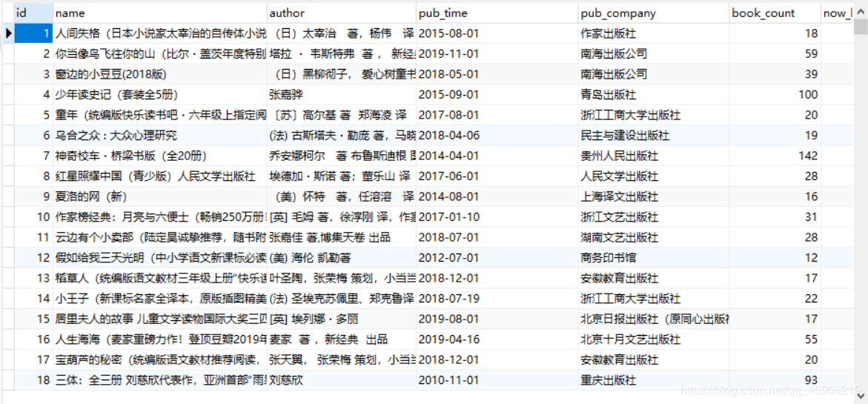Select author cell 张嘉骅
Image resolution: width=868 pixels, height=404 pixels.
342,95
